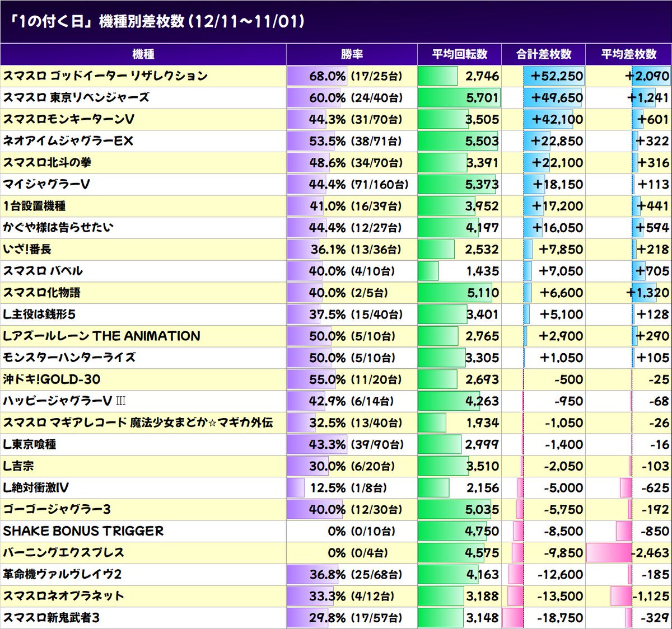
Task: Select row L主役は銭形5
Action: [x=336, y=314]
